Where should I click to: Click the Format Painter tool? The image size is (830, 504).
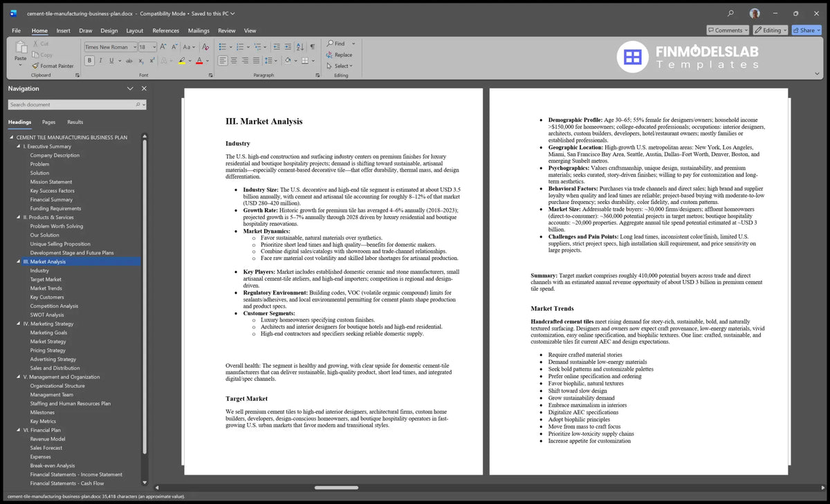click(53, 66)
